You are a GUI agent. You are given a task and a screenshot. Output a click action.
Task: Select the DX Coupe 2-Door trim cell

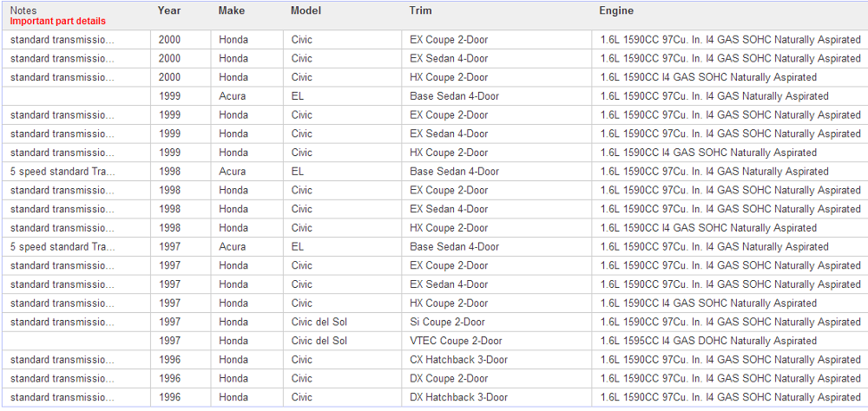(x=449, y=378)
